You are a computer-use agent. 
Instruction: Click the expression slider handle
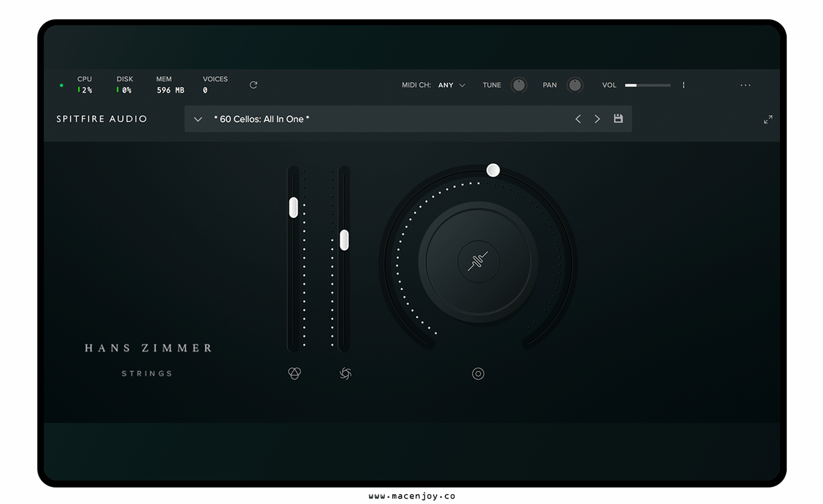click(x=294, y=207)
